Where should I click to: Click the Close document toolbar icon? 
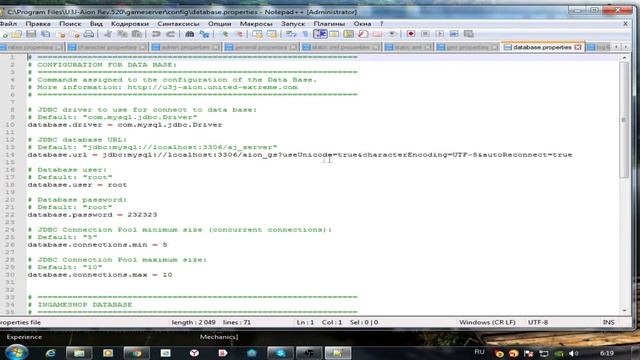tap(61, 34)
